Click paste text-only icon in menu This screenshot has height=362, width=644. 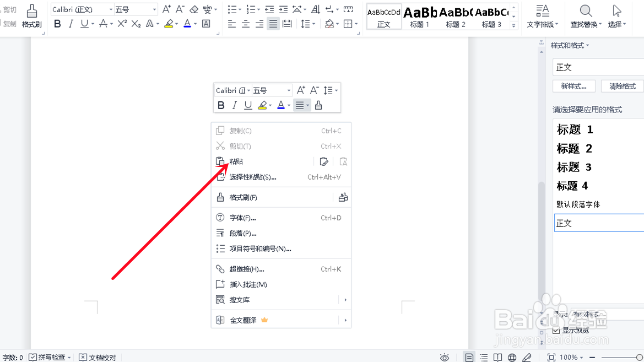coord(343,161)
